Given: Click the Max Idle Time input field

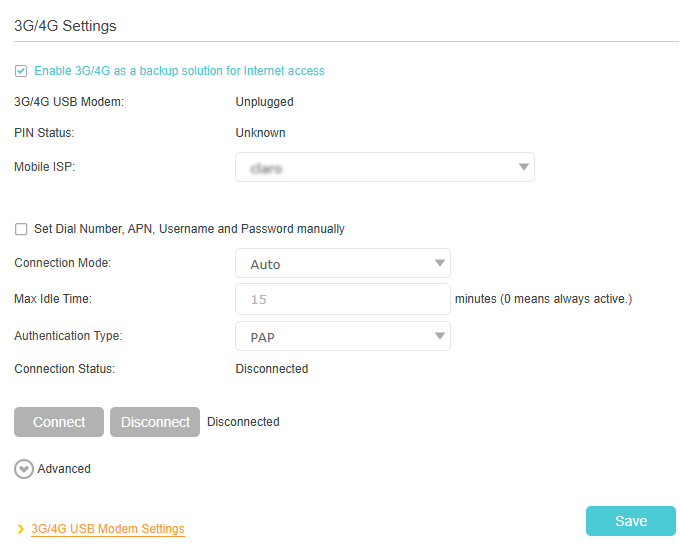Looking at the screenshot, I should point(343,299).
